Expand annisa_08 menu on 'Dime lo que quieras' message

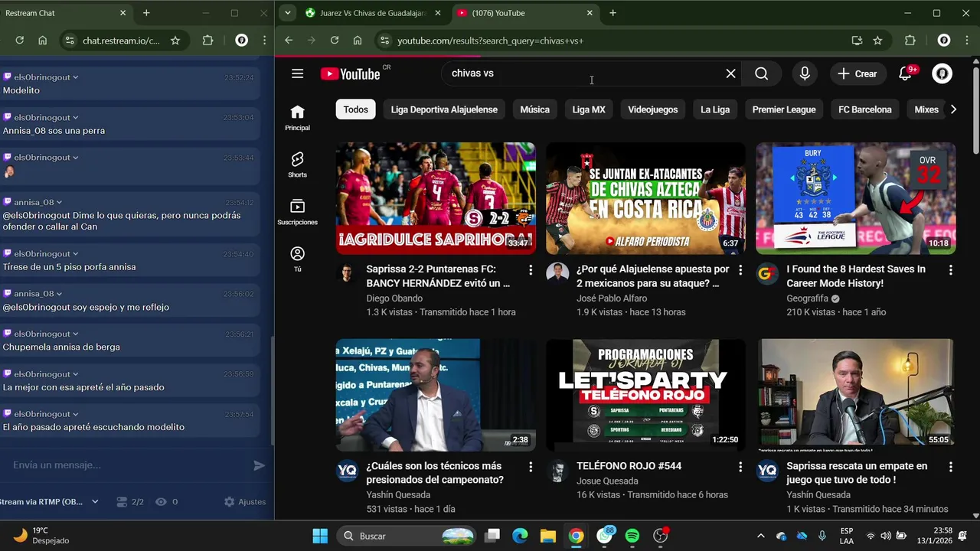(59, 202)
